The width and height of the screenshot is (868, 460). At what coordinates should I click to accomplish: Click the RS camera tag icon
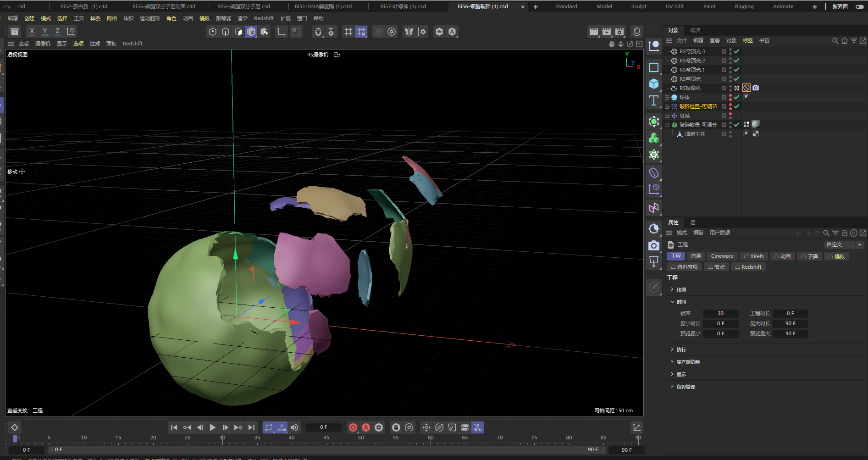tap(756, 88)
